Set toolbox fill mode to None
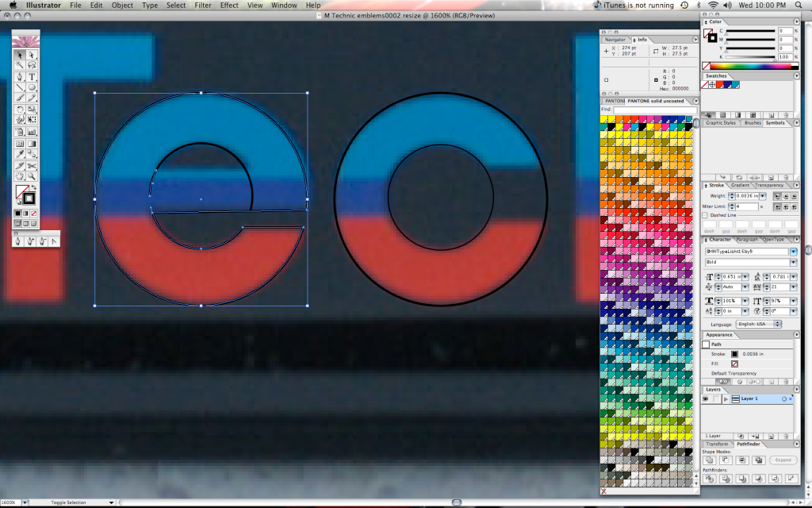 tap(33, 213)
